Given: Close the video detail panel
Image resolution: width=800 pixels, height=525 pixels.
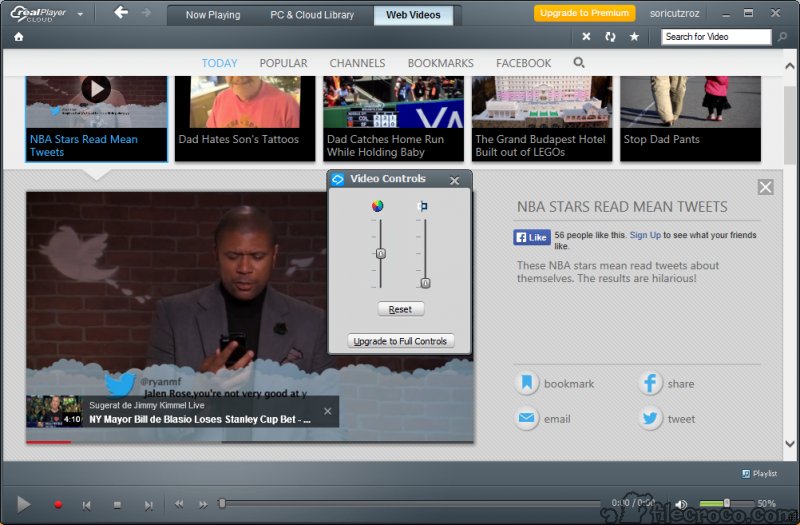Looking at the screenshot, I should coord(765,187).
